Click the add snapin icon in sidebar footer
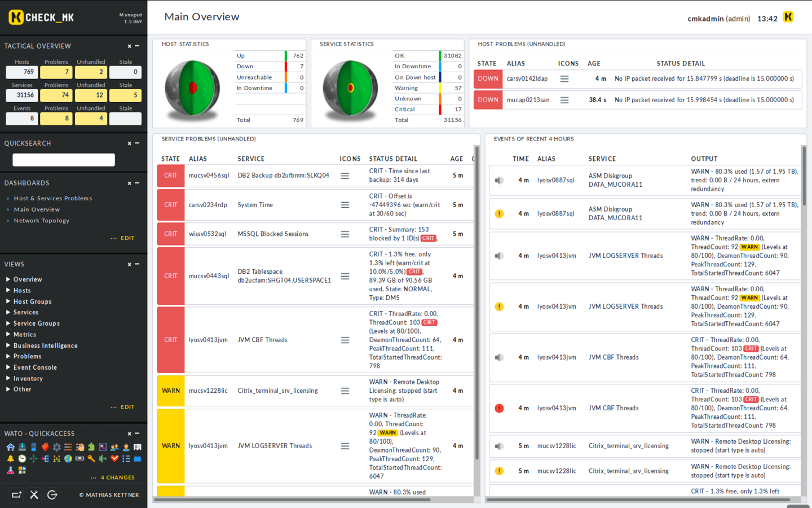The width and height of the screenshot is (812, 508). coord(16,495)
